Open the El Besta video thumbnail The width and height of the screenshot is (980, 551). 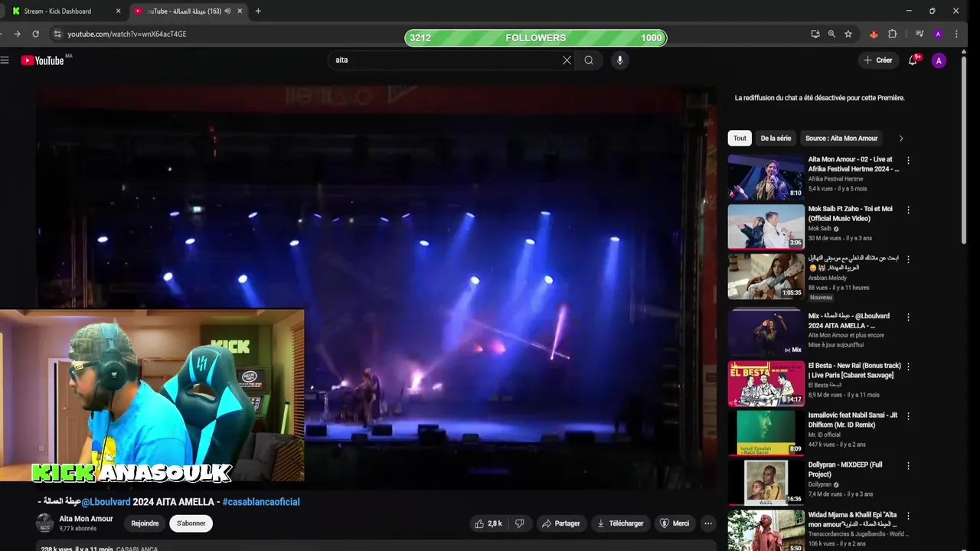[x=766, y=383]
